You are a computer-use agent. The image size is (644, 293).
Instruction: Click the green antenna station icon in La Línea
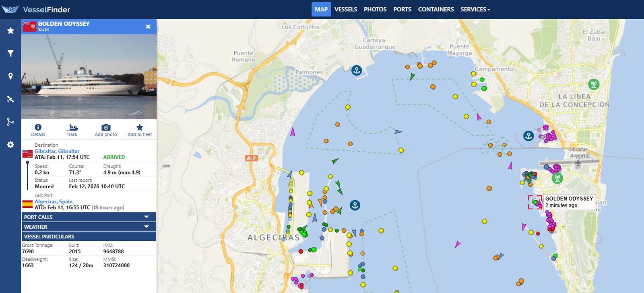coord(594,84)
